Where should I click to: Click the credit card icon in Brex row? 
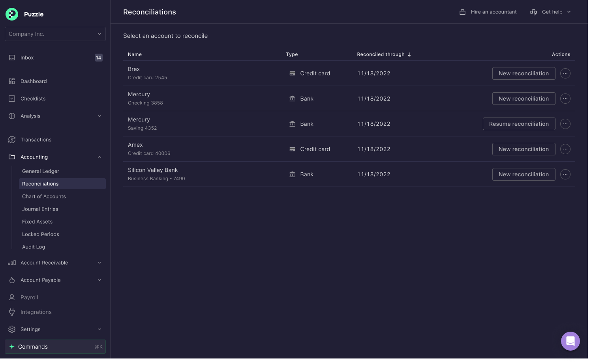[x=292, y=73]
